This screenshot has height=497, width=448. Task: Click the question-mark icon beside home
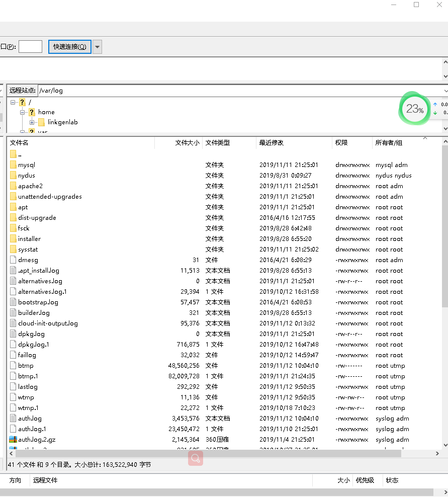(32, 112)
